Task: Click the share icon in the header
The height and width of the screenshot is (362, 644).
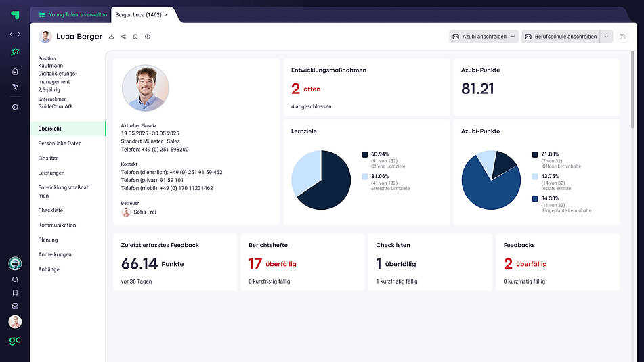Action: pos(123,37)
